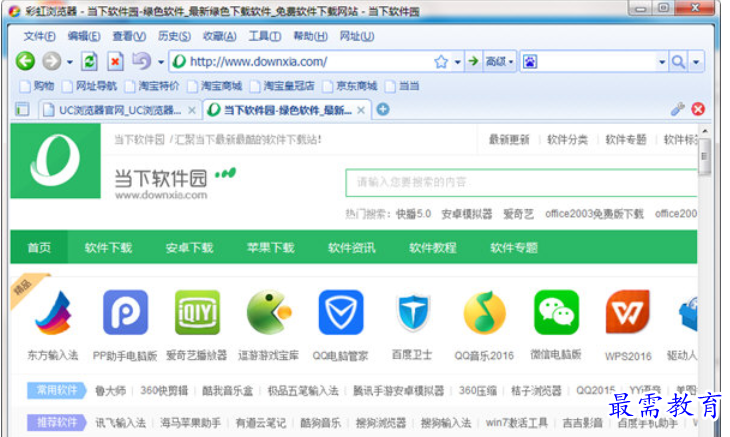Refresh the page using the reload icon
The height and width of the screenshot is (437, 730).
(x=89, y=61)
